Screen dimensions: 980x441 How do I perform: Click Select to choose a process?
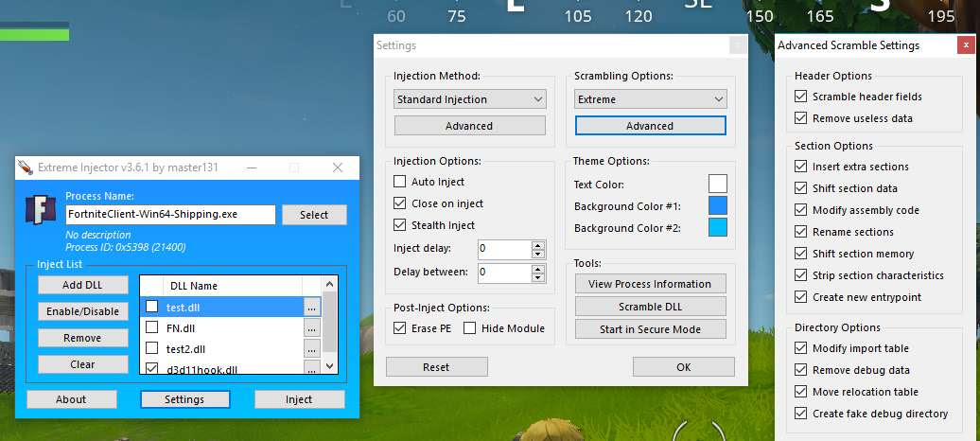(314, 215)
